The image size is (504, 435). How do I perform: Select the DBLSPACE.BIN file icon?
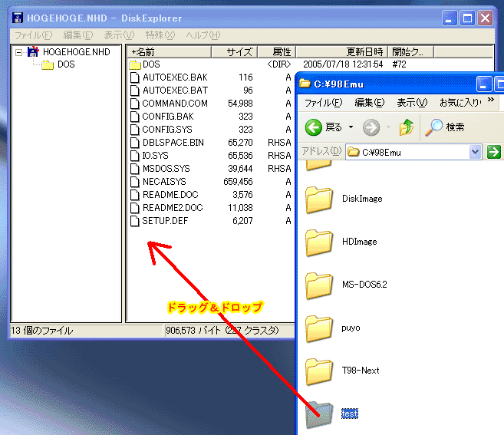pos(135,143)
